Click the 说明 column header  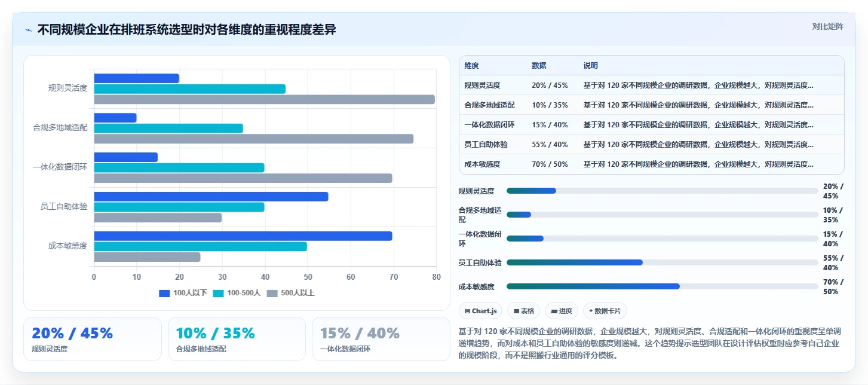coord(591,66)
